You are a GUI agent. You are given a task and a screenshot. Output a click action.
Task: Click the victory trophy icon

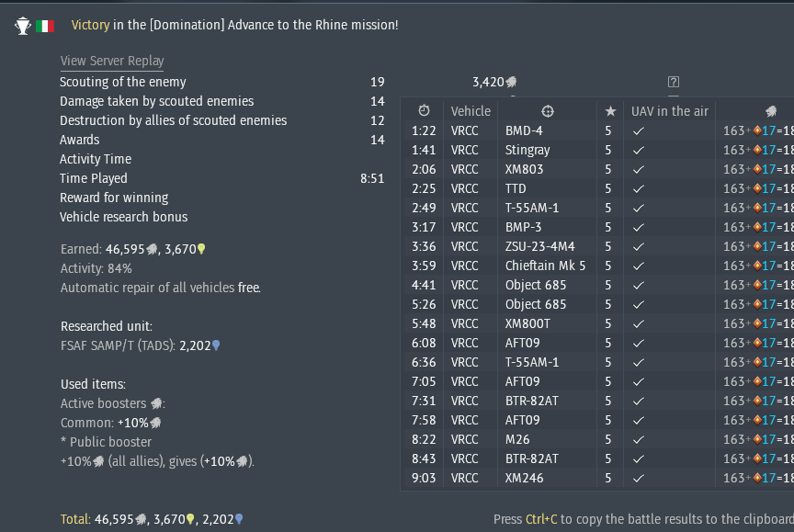pos(23,26)
